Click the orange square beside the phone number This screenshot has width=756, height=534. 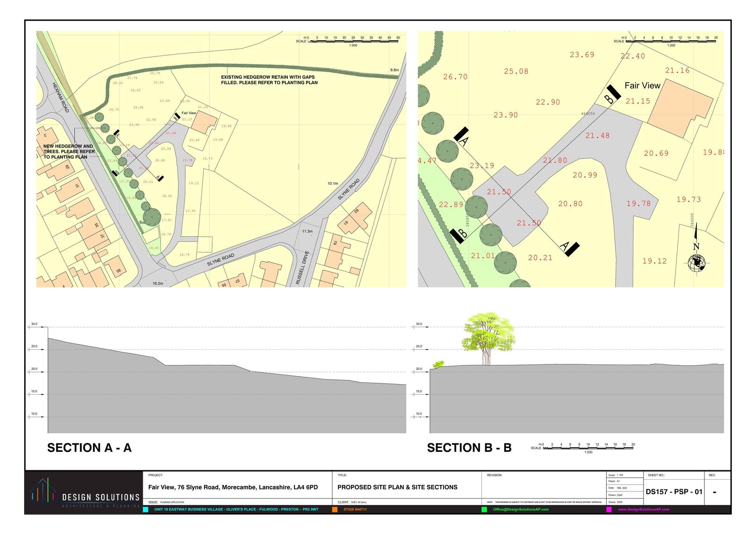coord(335,509)
